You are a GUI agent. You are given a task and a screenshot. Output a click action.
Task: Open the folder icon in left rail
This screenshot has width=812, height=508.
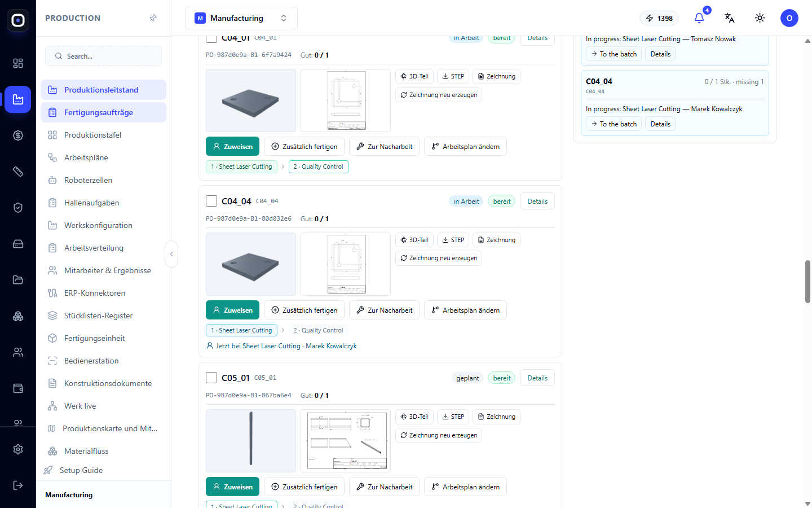[18, 280]
